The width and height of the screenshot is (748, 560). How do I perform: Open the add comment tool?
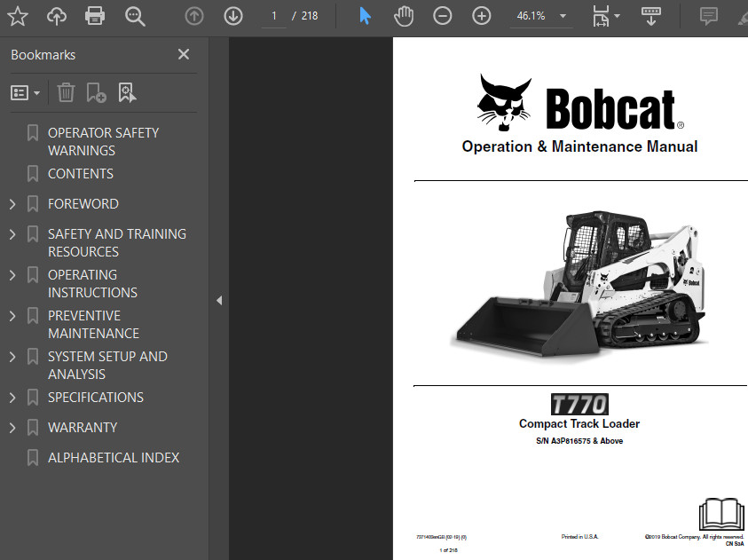pyautogui.click(x=709, y=16)
